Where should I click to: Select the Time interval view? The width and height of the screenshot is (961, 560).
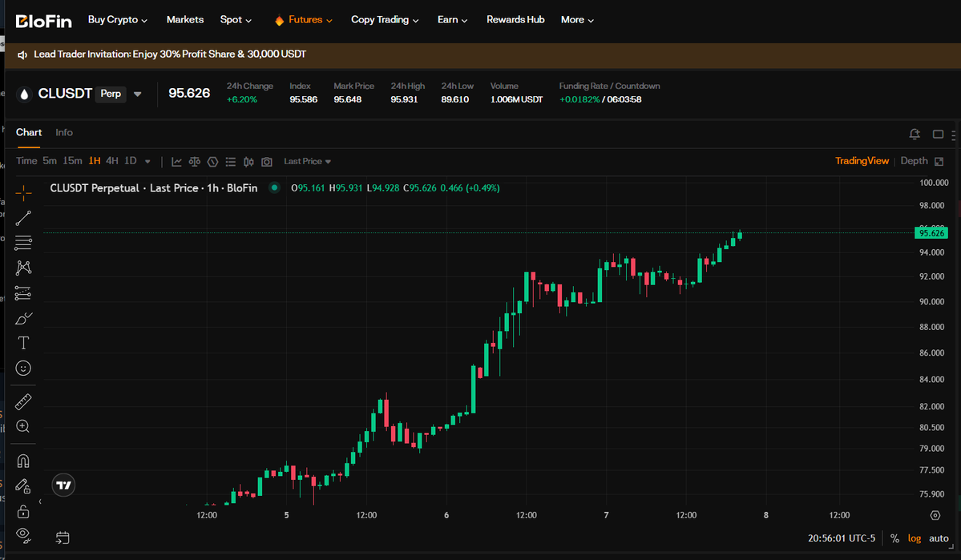(x=26, y=160)
